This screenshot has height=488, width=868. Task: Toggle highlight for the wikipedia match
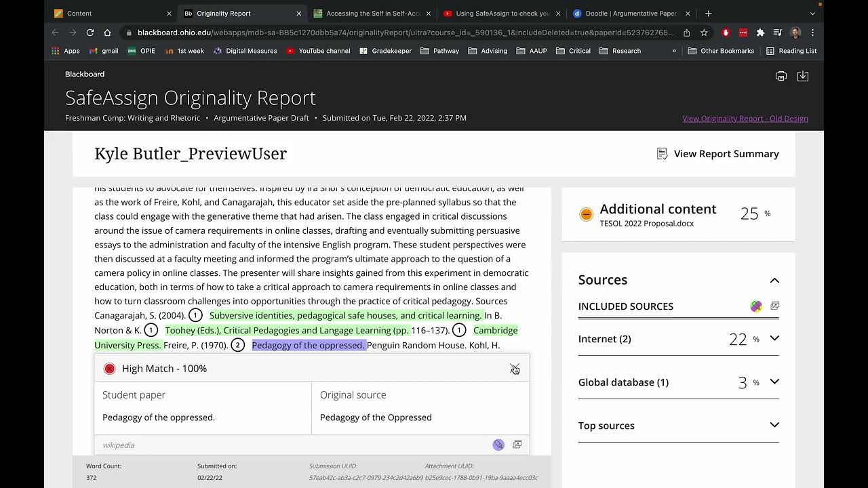pos(498,445)
